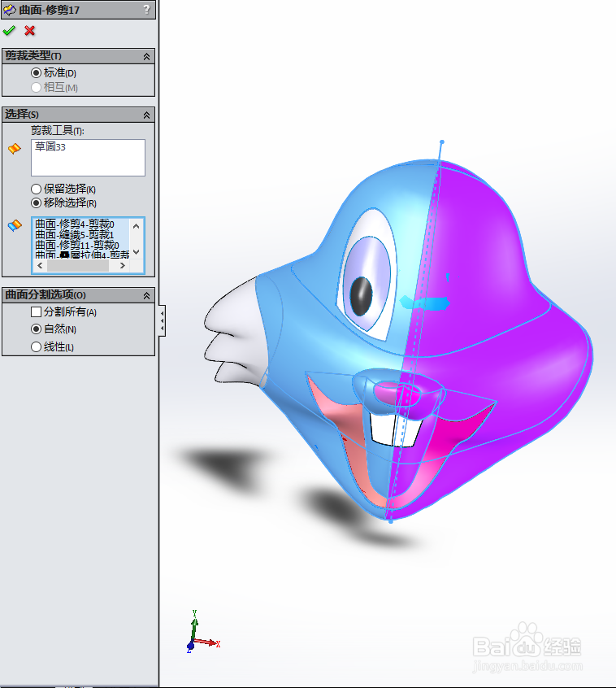Enable the 分割所有 checkbox

(37, 312)
